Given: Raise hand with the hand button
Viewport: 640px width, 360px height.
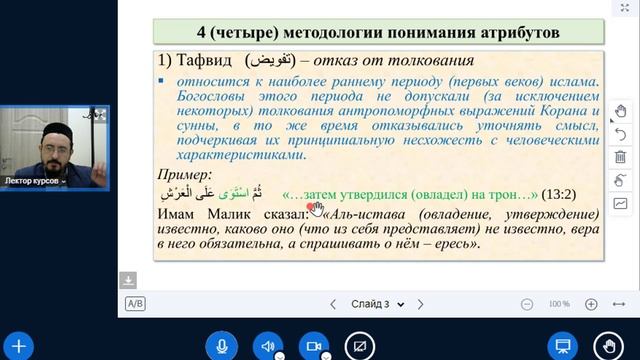Looking at the screenshot, I should 609,346.
